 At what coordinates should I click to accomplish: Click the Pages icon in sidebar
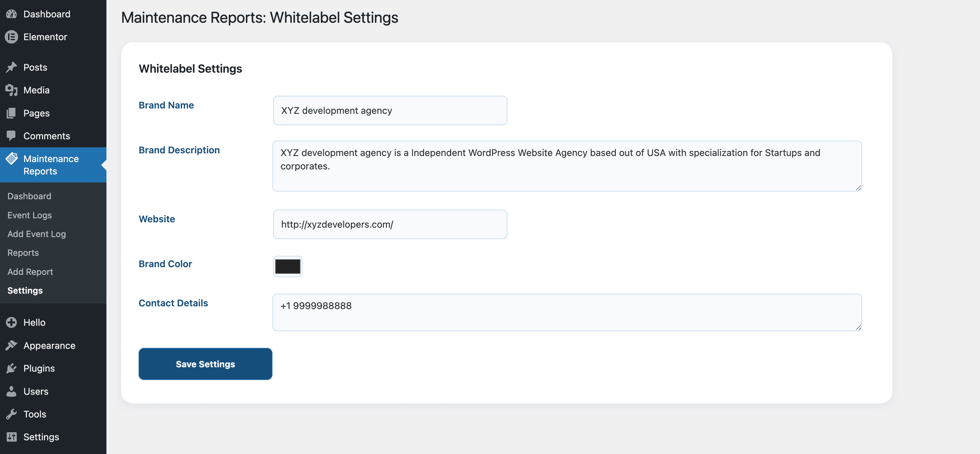[x=11, y=113]
